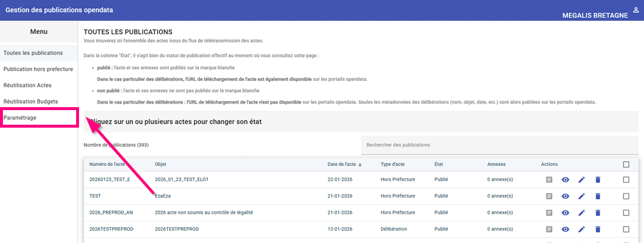This screenshot has width=644, height=243.
Task: Edit the 2026_PREPROD_AN act with pencil icon
Action: pyautogui.click(x=581, y=213)
